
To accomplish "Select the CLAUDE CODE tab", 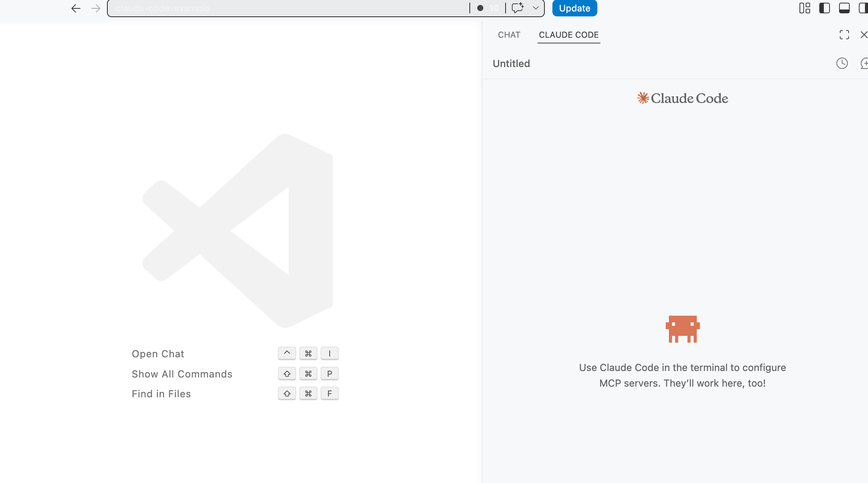I will click(568, 35).
